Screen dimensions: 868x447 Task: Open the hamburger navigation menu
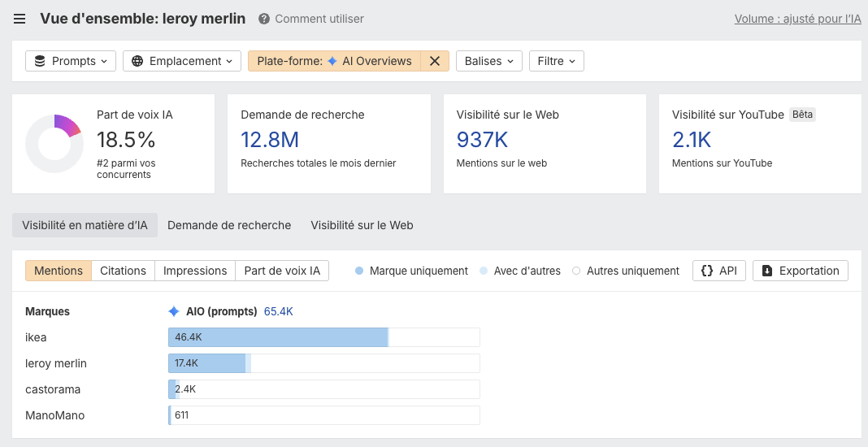20,19
